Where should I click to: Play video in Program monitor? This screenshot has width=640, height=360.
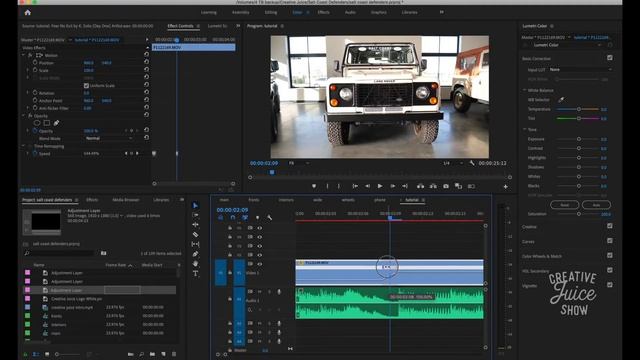tap(380, 186)
